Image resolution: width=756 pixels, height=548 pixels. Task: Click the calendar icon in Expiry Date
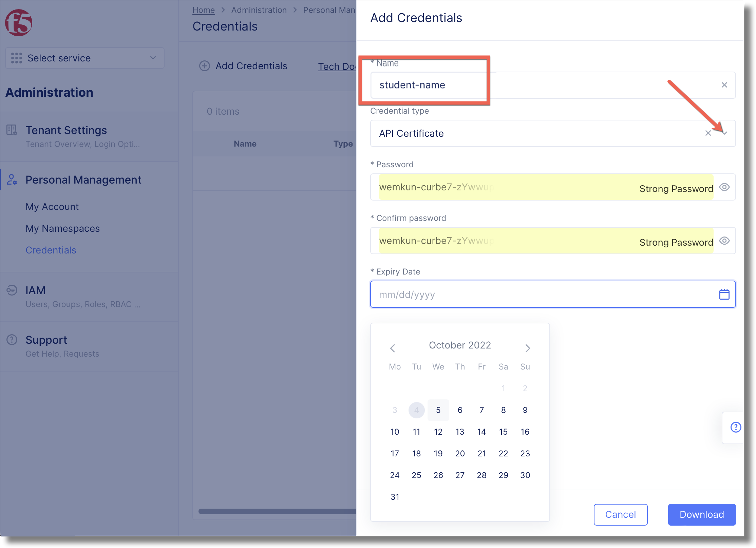click(x=724, y=294)
